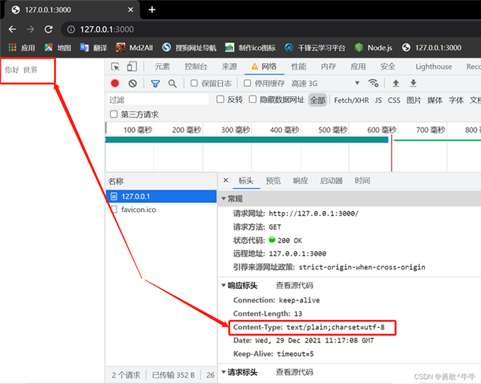Open the Node.js bookmark
The width and height of the screenshot is (481, 384).
pos(373,48)
